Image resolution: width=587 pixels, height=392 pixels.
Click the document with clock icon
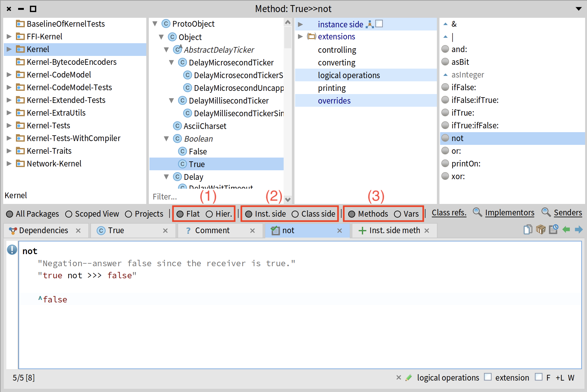pos(554,229)
